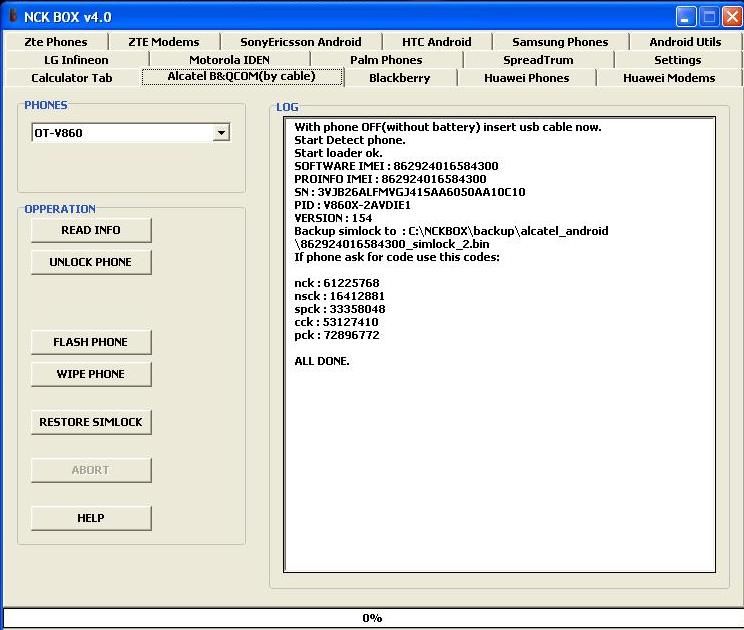The image size is (744, 630).
Task: Click the 0% progress bar
Action: [x=372, y=618]
